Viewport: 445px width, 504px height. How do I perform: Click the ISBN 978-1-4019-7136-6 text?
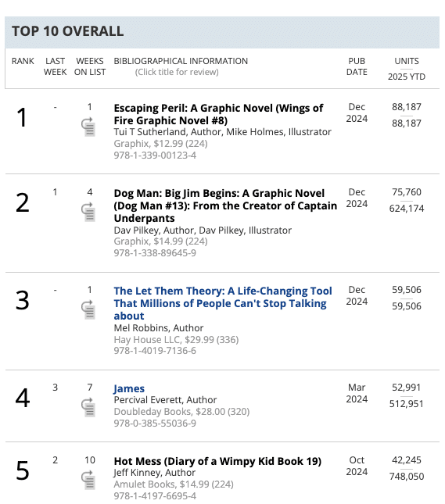(x=155, y=351)
